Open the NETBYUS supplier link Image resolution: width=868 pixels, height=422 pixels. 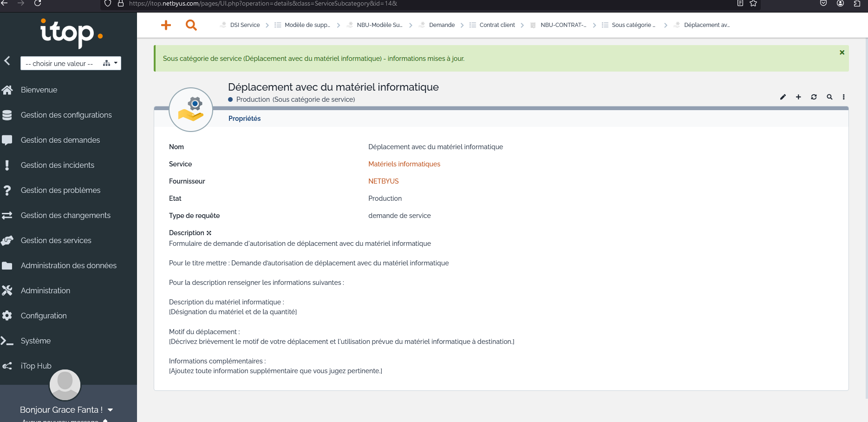coord(384,181)
